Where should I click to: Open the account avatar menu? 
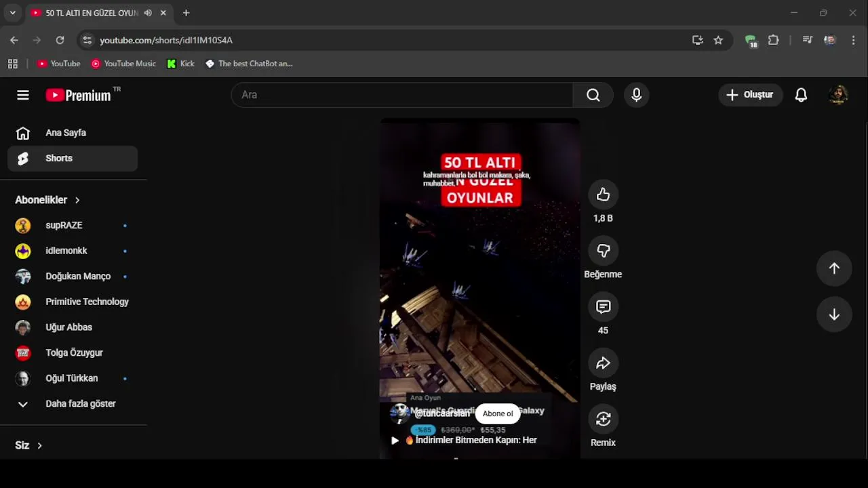(839, 95)
